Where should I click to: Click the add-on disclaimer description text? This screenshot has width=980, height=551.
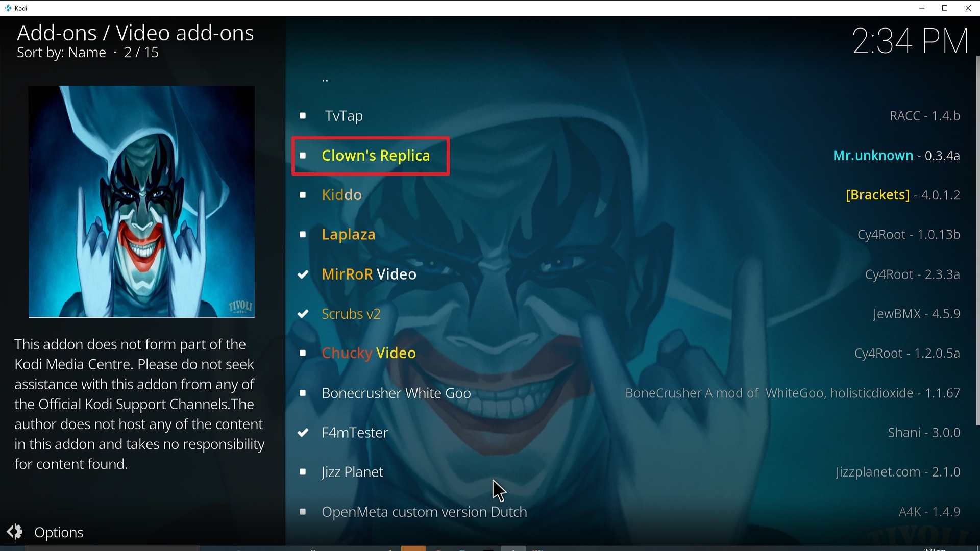coord(139,404)
